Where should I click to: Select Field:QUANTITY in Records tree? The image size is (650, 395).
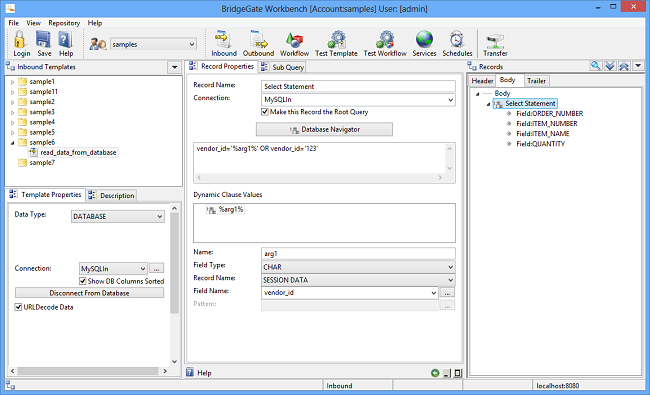[x=540, y=144]
